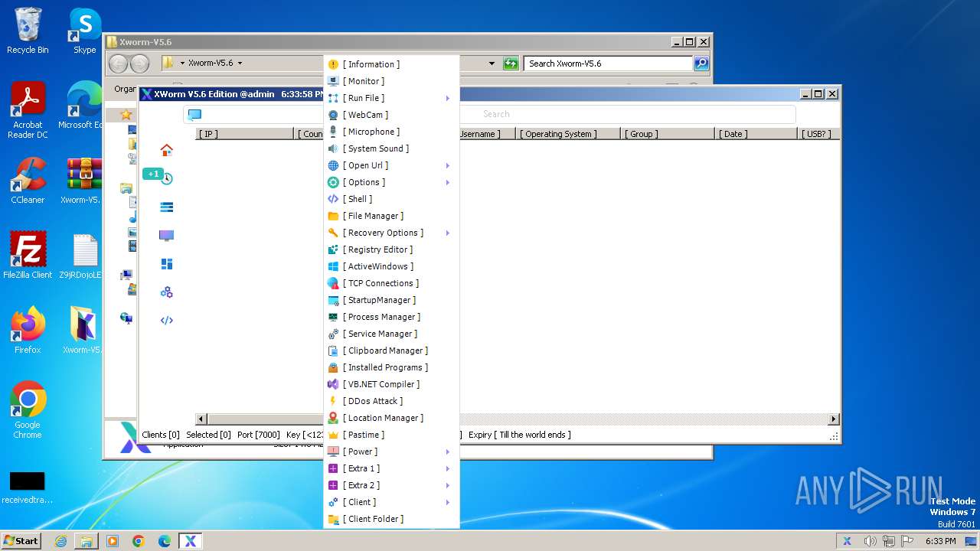This screenshot has width=980, height=551.
Task: Open the XWorm sidebar Home icon
Action: tap(166, 150)
